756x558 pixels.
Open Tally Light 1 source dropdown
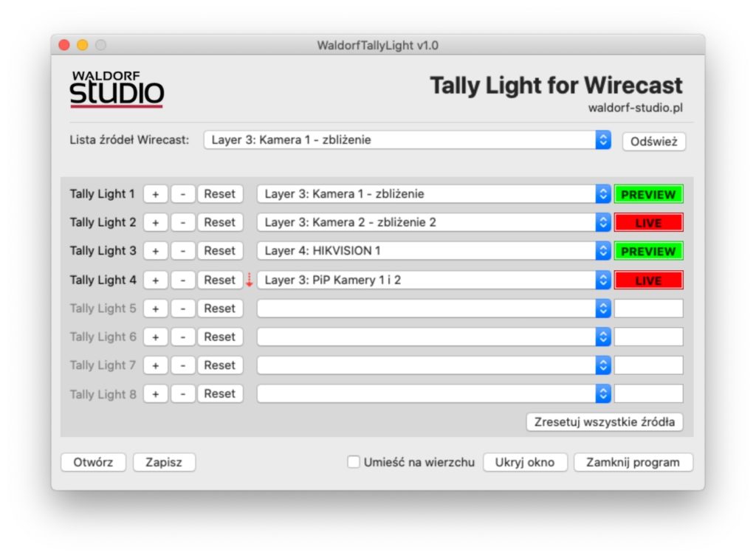(434, 194)
